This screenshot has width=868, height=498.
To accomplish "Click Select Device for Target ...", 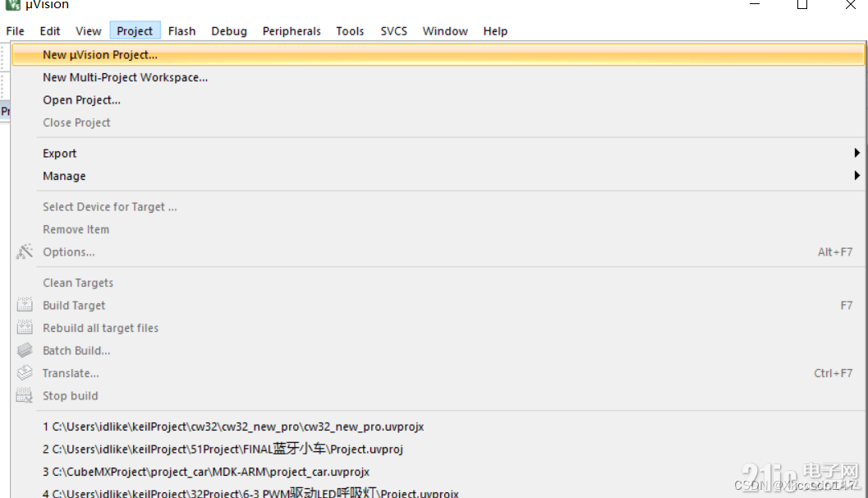I will click(438, 207).
